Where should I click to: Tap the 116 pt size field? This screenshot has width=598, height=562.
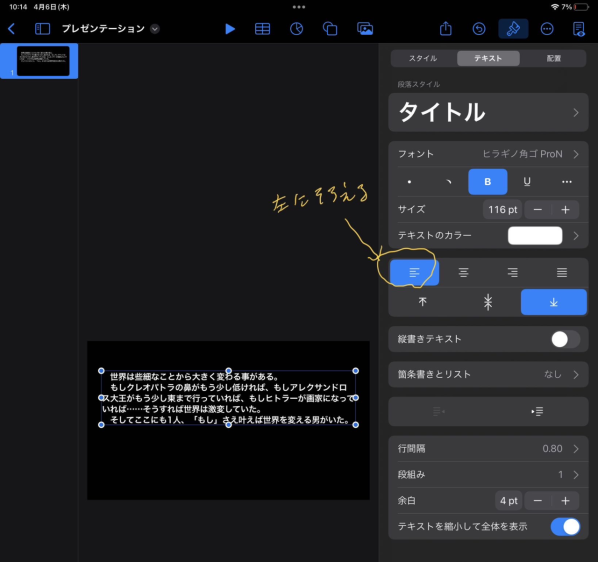tap(502, 210)
